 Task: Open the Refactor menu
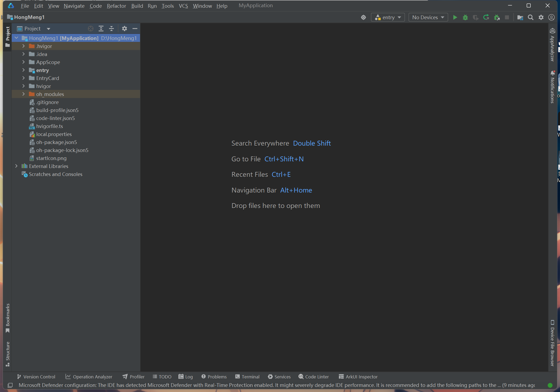click(116, 6)
